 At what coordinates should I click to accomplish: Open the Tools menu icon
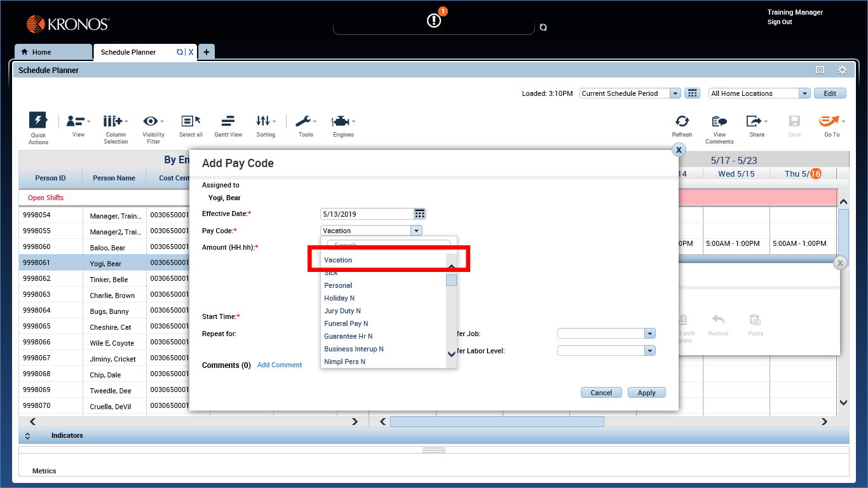pyautogui.click(x=305, y=121)
